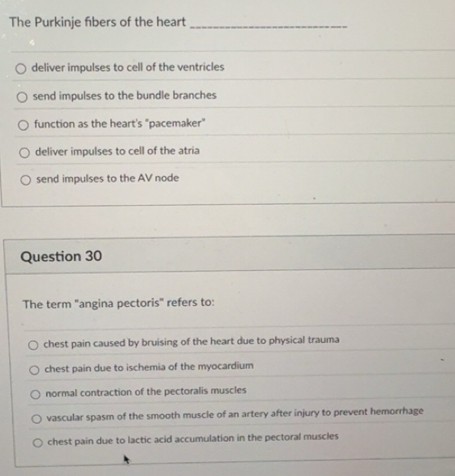Click the word 'hemorrhage' in the vascular spasm option
The width and height of the screenshot is (455, 476).
tap(397, 412)
